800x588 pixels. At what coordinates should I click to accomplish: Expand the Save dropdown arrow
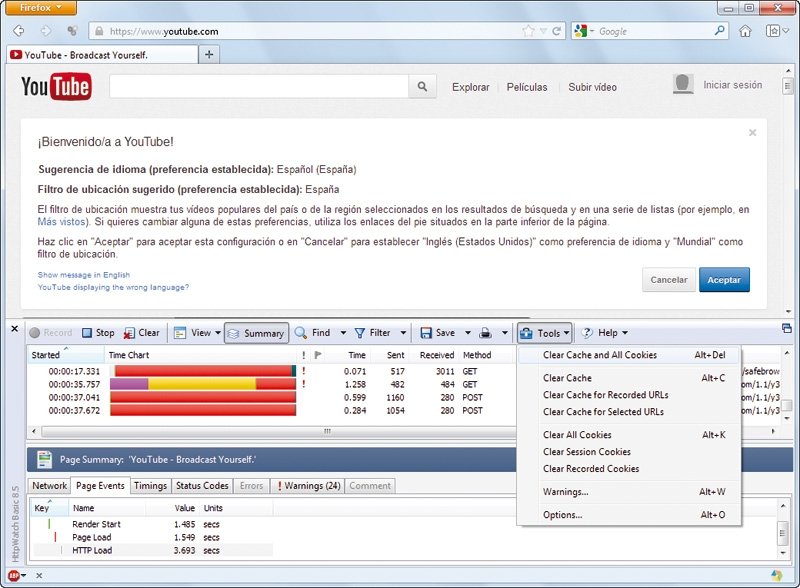pos(467,333)
